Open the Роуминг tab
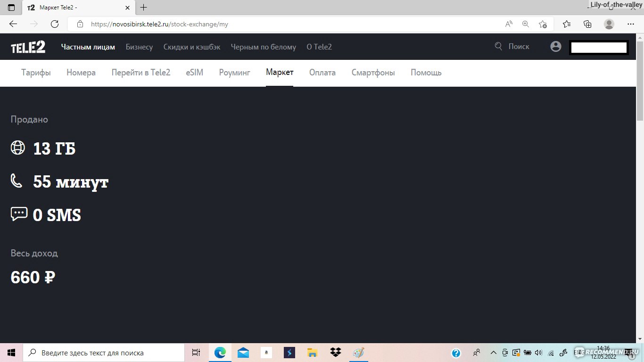 pyautogui.click(x=235, y=73)
